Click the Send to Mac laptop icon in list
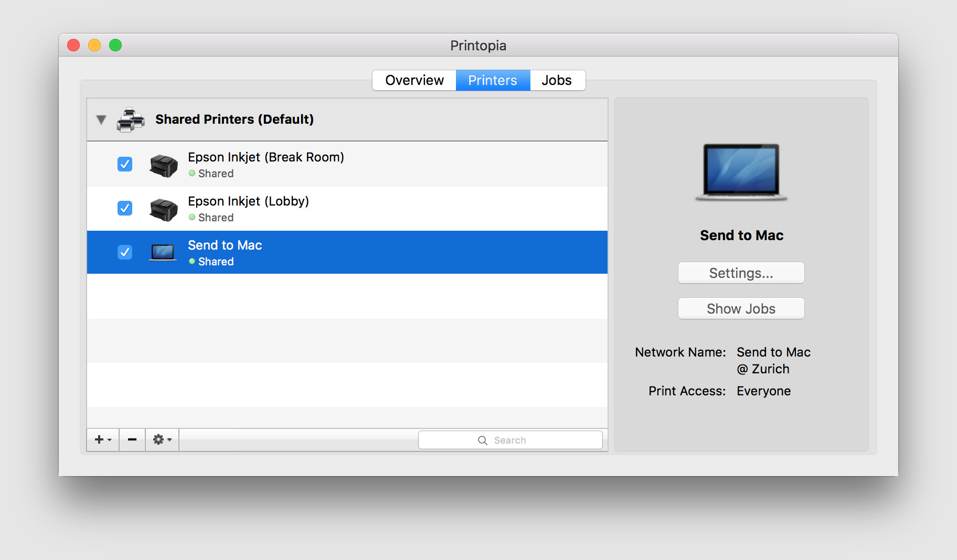957x560 pixels. point(163,253)
